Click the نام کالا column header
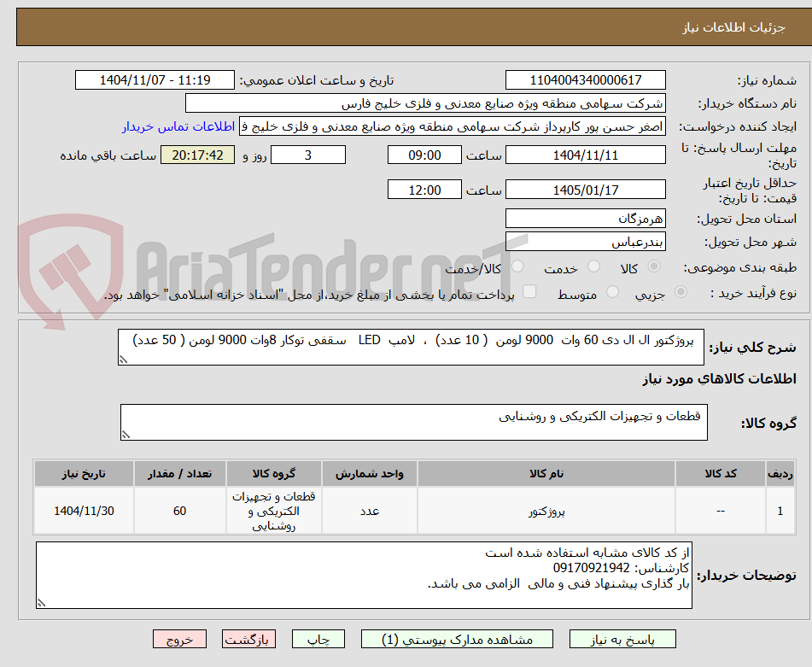 (546, 474)
